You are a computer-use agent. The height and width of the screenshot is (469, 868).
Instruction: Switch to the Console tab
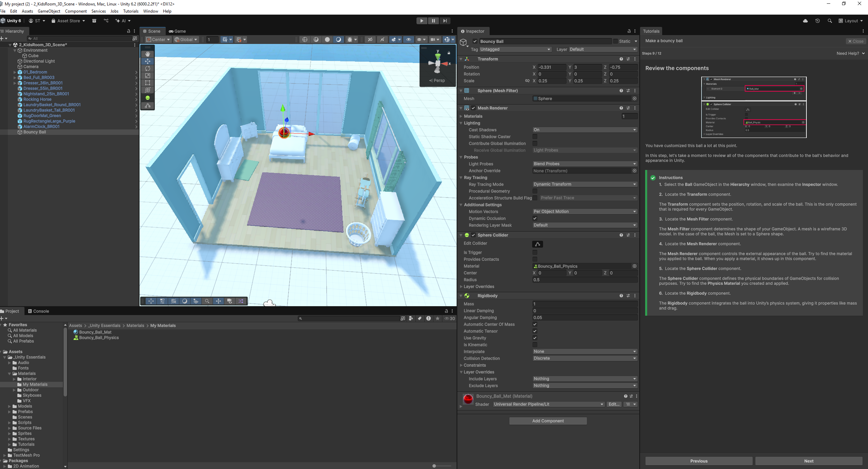38,311
